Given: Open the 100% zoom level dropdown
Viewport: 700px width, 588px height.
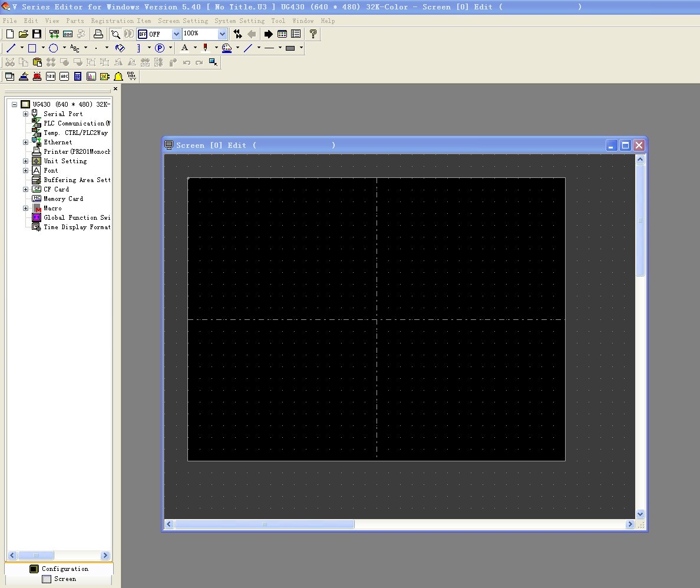Looking at the screenshot, I should 222,34.
